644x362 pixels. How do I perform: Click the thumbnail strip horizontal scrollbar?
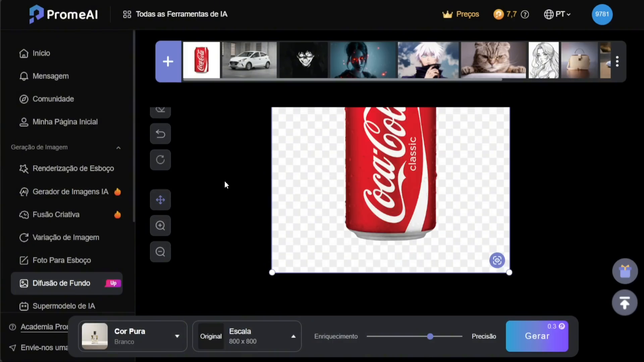(342, 80)
